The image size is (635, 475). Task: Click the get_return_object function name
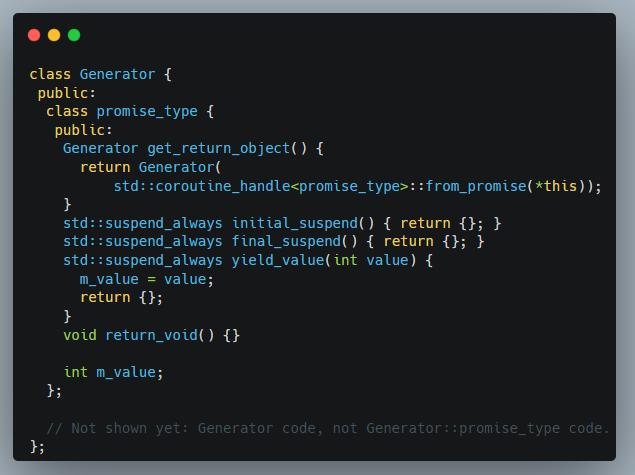point(219,148)
